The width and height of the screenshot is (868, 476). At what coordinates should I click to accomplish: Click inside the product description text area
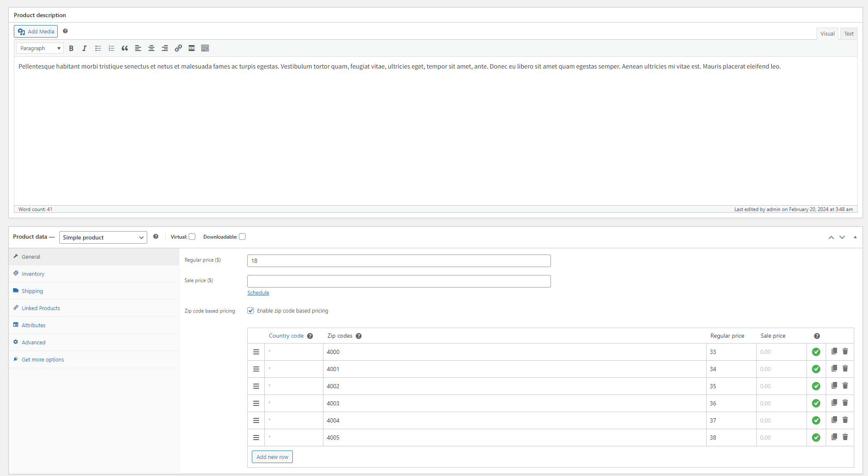(435, 131)
